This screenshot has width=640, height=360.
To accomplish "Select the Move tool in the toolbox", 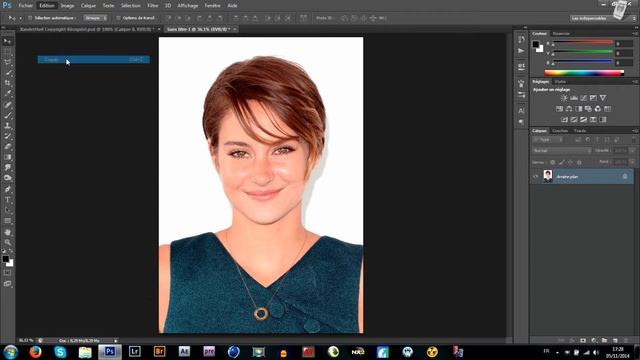I will (x=7, y=41).
